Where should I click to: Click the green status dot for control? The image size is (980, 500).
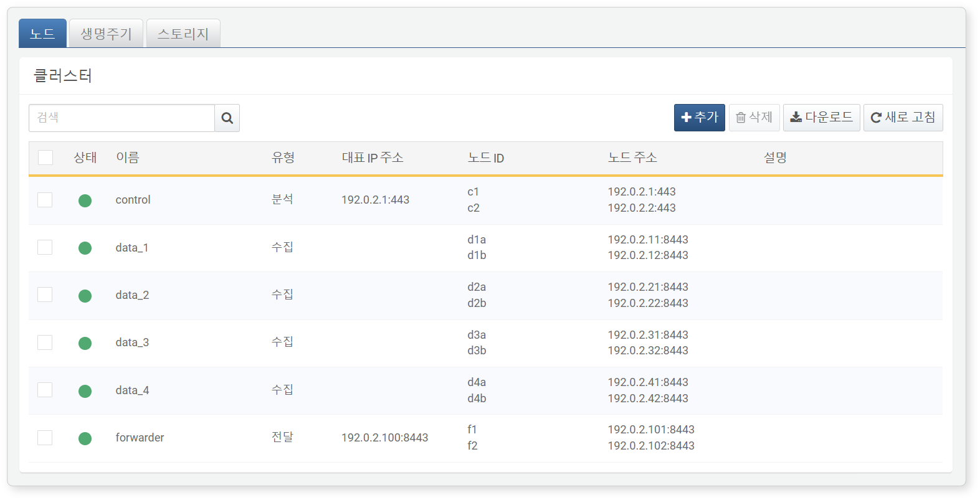coord(85,200)
